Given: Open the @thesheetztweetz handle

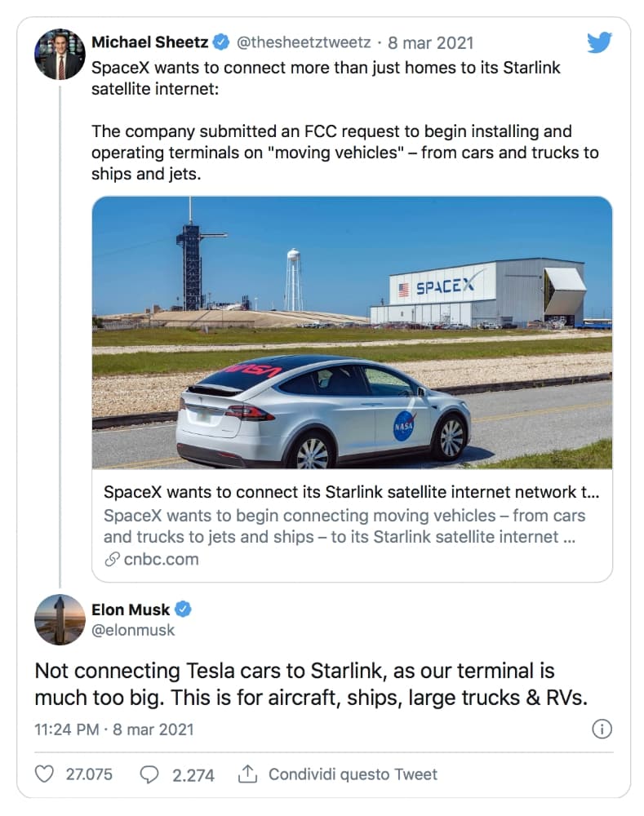Looking at the screenshot, I should pyautogui.click(x=304, y=42).
